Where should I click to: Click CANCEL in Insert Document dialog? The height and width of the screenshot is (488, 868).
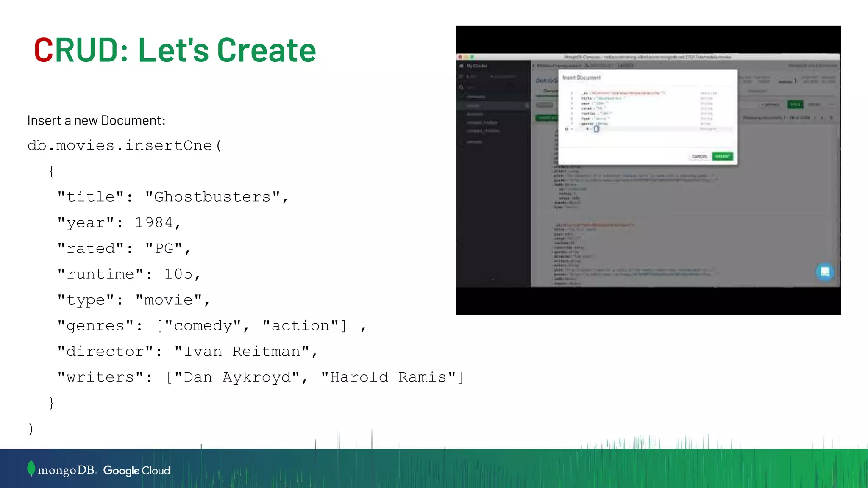pyautogui.click(x=699, y=156)
